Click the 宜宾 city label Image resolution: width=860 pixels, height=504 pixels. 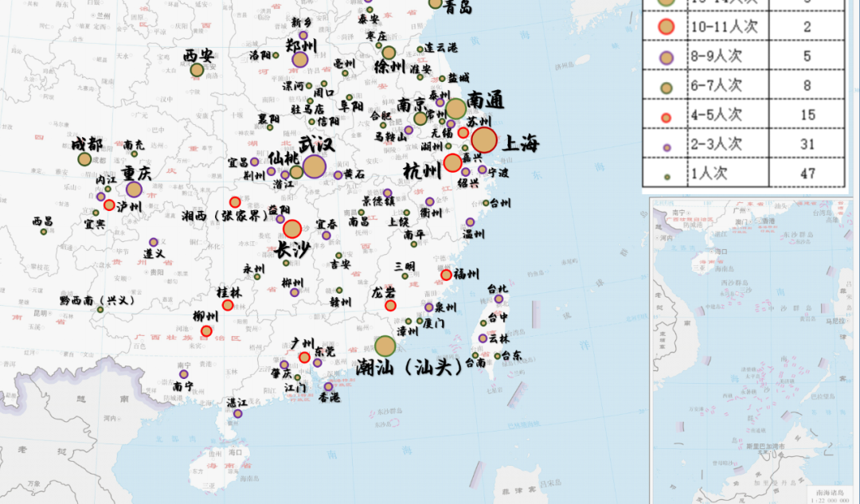[x=94, y=224]
